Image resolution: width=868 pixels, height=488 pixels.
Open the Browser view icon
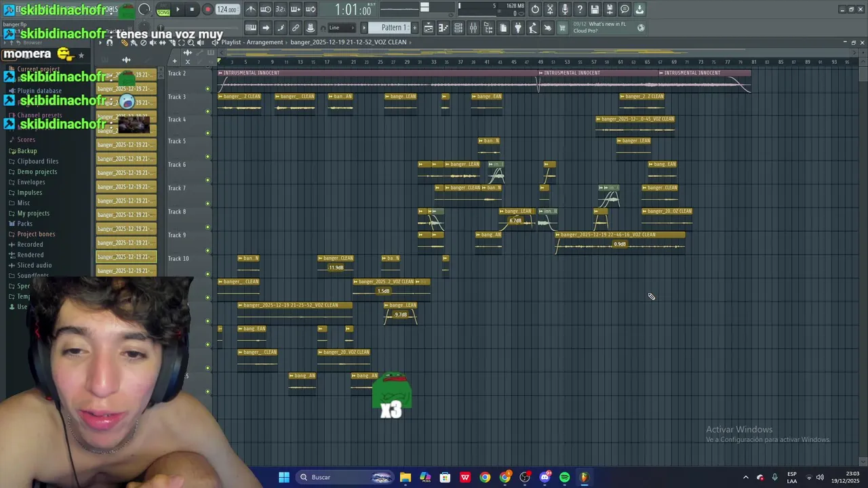point(488,28)
